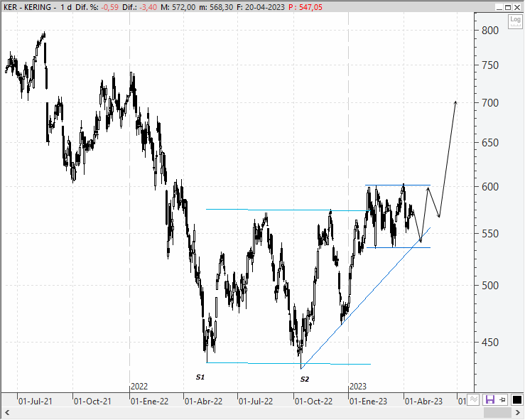525x420 pixels.
Task: Click the P: 547,05 price value
Action: (305, 7)
